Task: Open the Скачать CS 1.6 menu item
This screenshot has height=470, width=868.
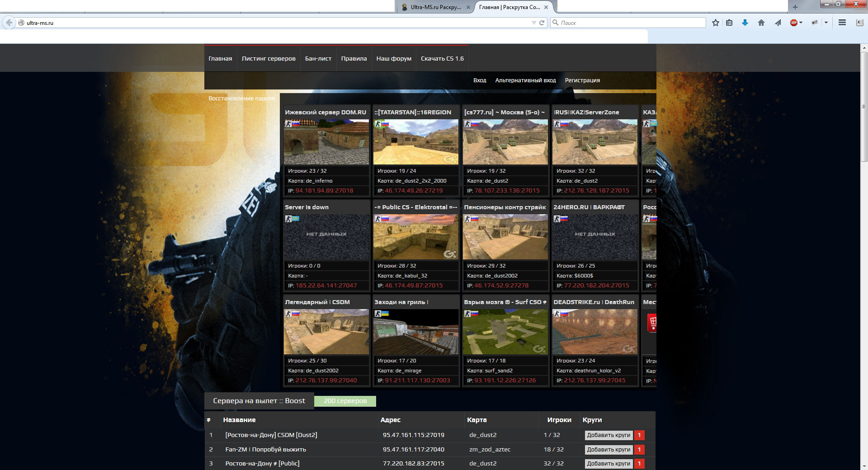Action: pos(442,59)
